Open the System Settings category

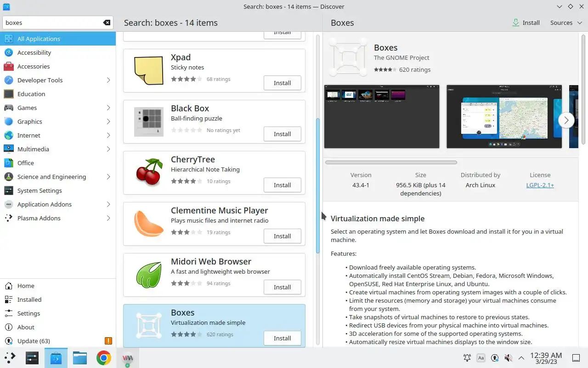[58, 190]
